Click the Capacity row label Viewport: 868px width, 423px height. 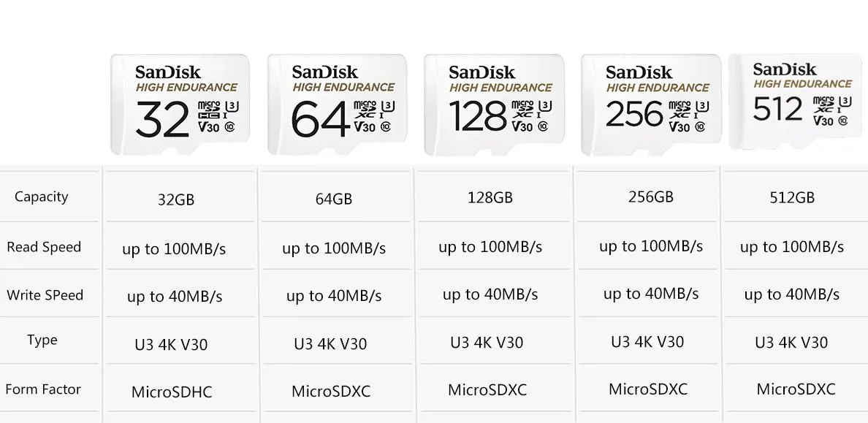point(42,197)
